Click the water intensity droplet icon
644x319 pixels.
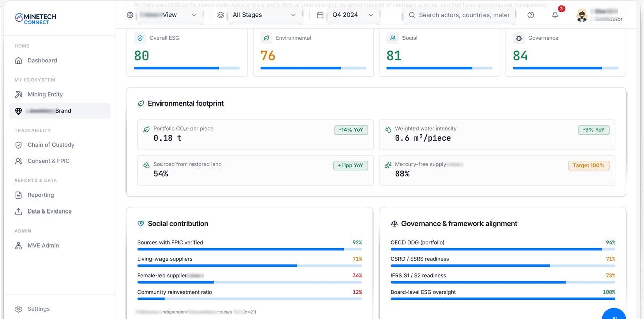pos(388,129)
